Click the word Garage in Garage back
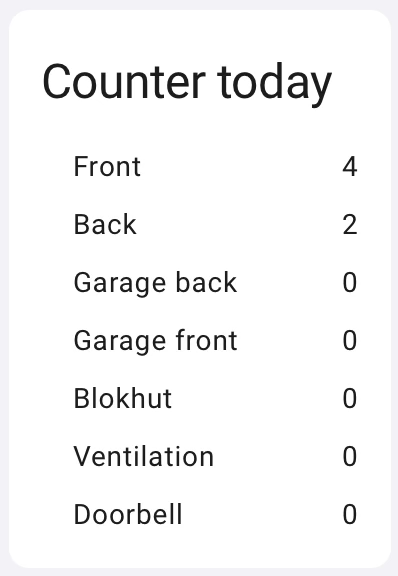Image resolution: width=398 pixels, height=576 pixels. click(120, 283)
